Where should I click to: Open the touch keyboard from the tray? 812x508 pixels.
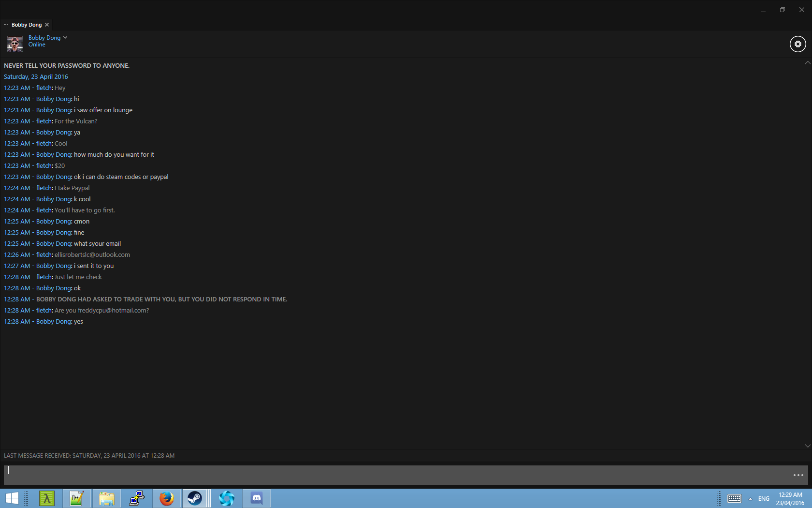[x=734, y=499]
